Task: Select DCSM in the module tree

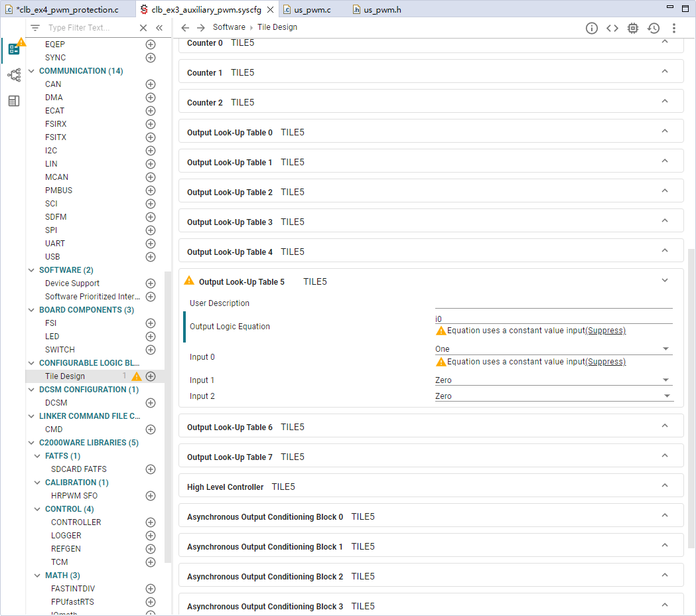Action: 56,403
